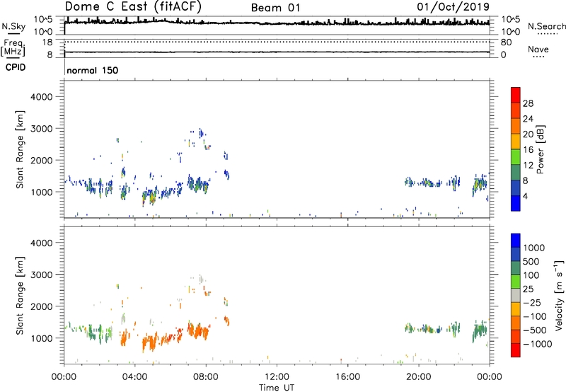Click the '10^0' label beside N.Search

pyautogui.click(x=510, y=32)
